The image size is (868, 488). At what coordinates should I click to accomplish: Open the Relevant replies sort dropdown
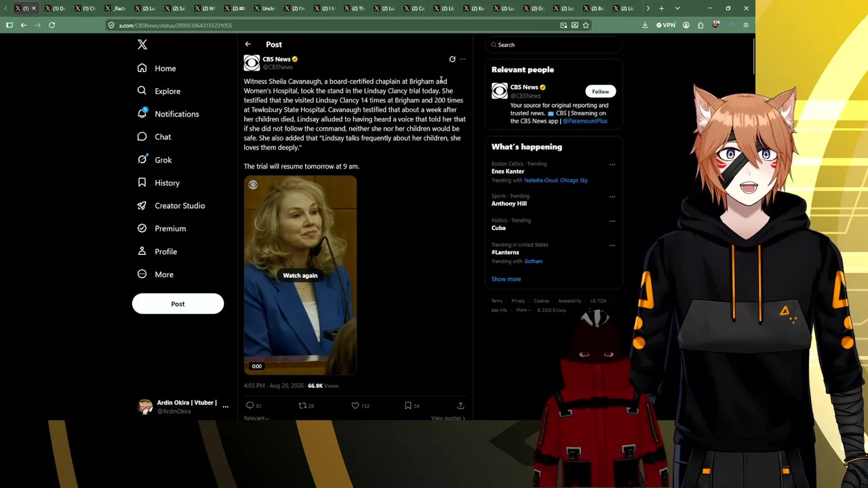pyautogui.click(x=256, y=418)
